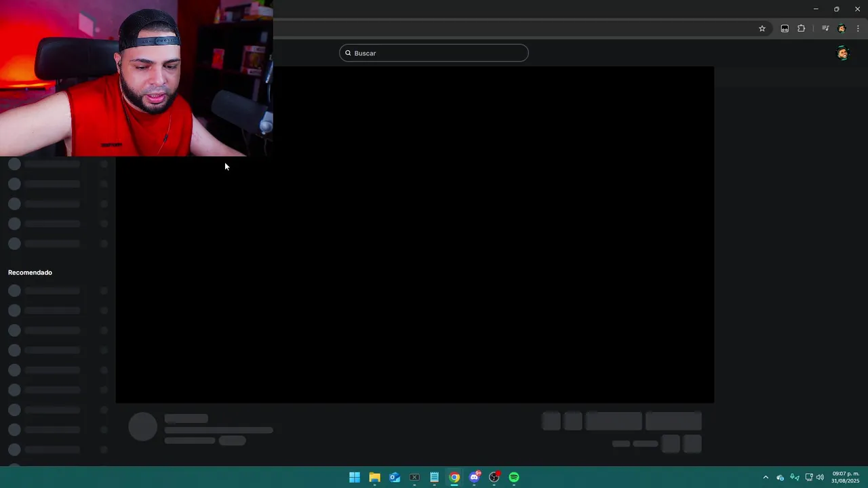Open OBS Studio from the taskbar
Image resolution: width=868 pixels, height=488 pixels.
(x=494, y=477)
